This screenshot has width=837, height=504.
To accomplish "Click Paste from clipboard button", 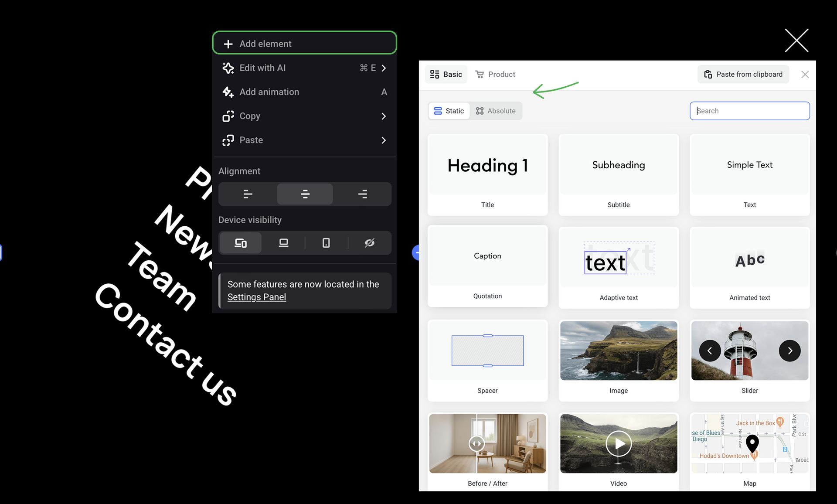I will pos(743,74).
